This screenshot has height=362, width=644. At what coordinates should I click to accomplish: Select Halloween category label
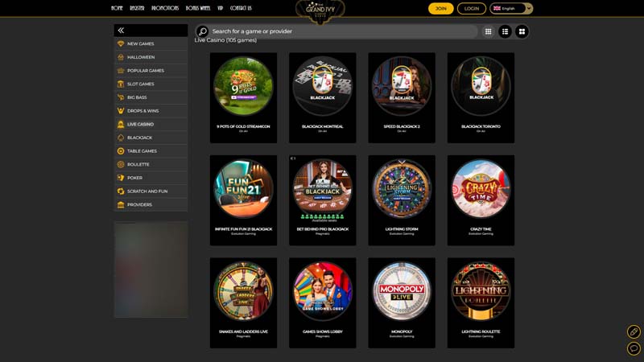141,57
